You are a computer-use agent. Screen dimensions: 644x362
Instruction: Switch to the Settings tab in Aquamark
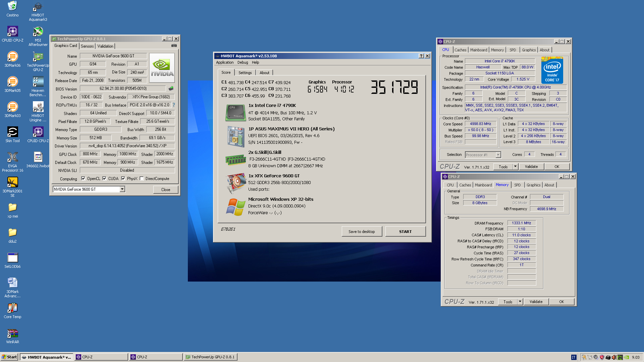[x=245, y=73]
